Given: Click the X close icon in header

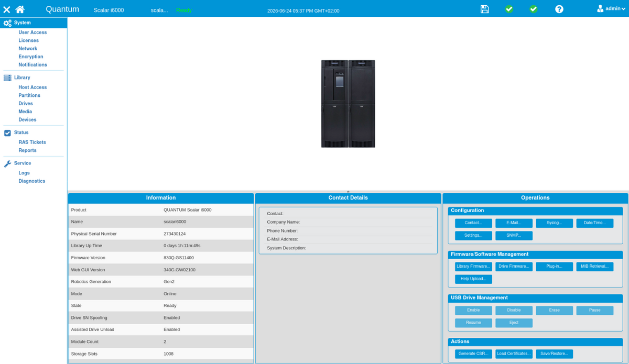Looking at the screenshot, I should pos(7,9).
